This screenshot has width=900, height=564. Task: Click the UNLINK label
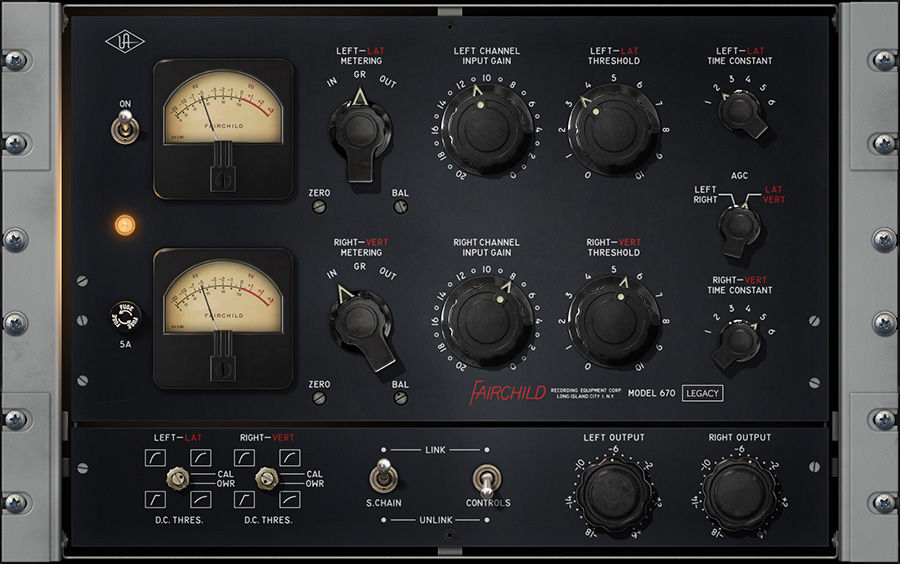point(436,520)
